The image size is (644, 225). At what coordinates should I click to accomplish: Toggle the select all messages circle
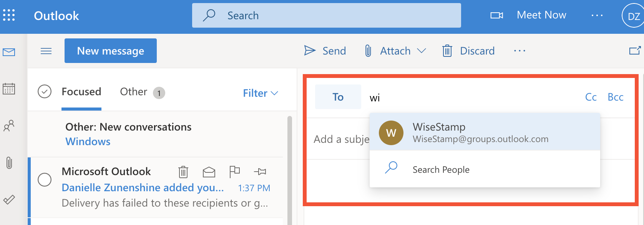tap(45, 92)
